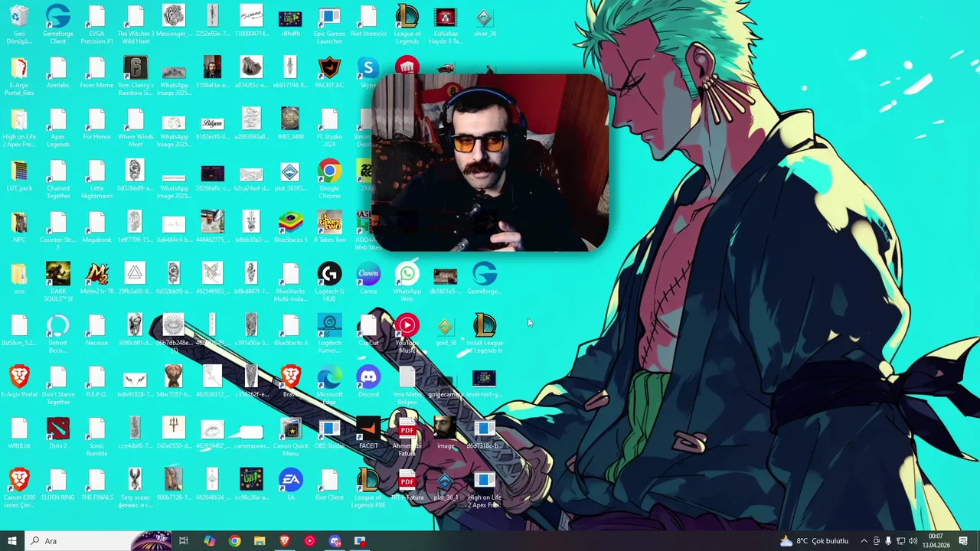Select the Microsoft Edge shortcut

(x=329, y=384)
